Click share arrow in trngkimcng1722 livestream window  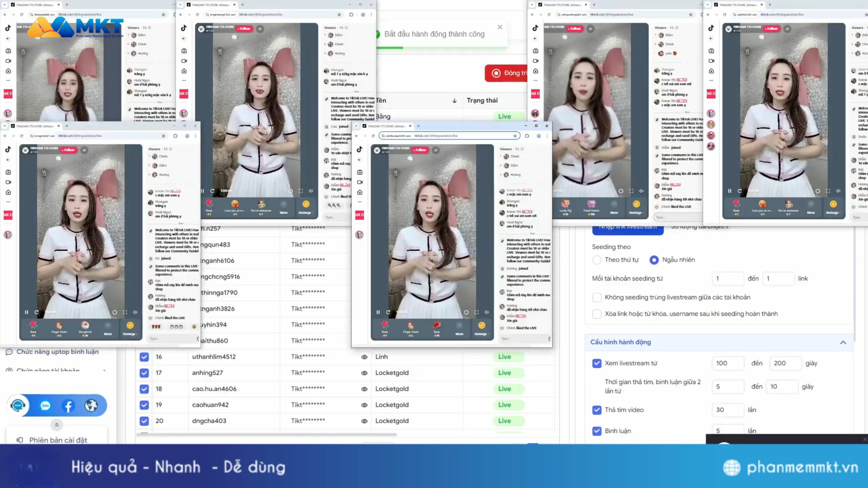260,29
